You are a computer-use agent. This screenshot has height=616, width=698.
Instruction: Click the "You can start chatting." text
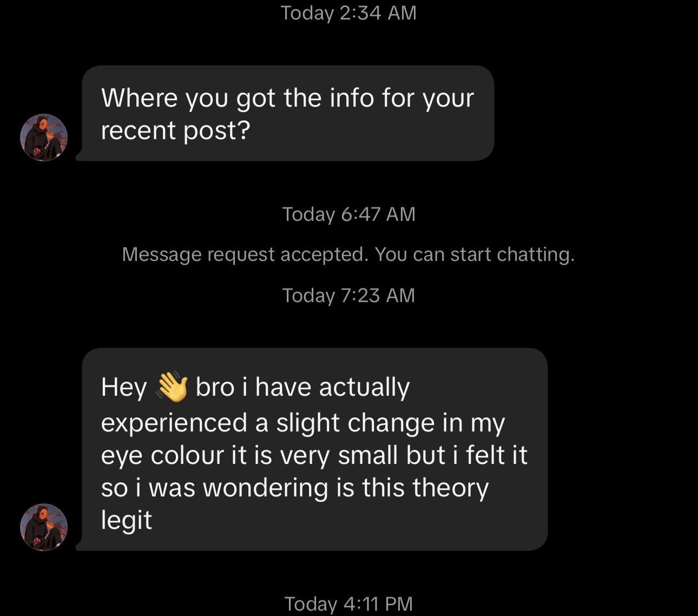(475, 254)
